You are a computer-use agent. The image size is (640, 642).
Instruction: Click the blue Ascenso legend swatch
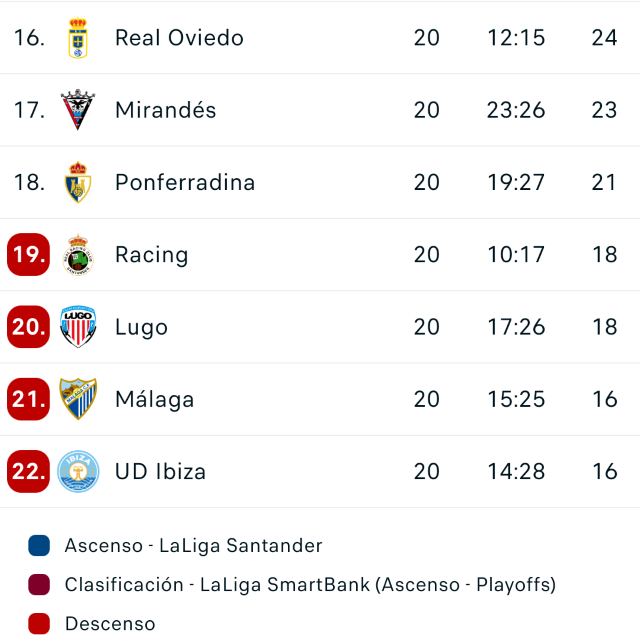39,545
